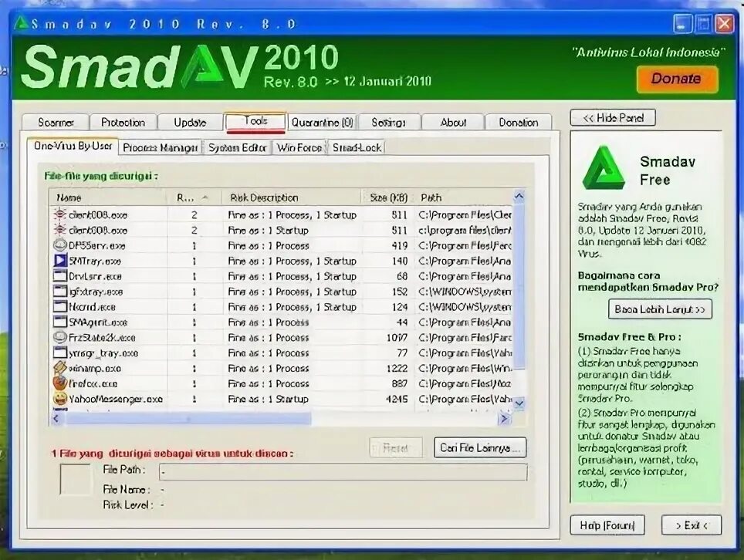Open the About tab
Screen dimensions: 744x560
pos(453,123)
